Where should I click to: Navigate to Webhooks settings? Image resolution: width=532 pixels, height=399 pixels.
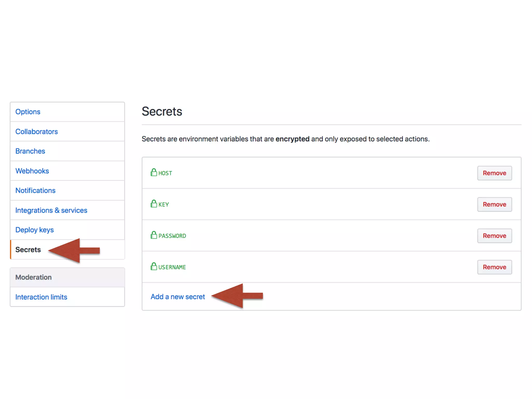click(x=32, y=171)
